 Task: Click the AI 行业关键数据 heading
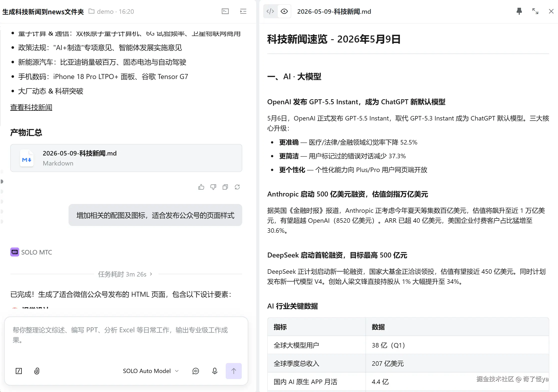292,306
